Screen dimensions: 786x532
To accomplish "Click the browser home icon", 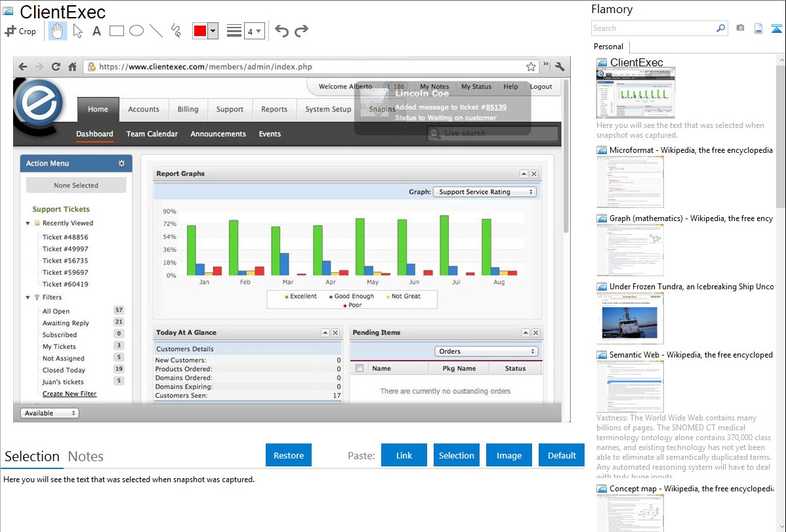I will coord(73,67).
